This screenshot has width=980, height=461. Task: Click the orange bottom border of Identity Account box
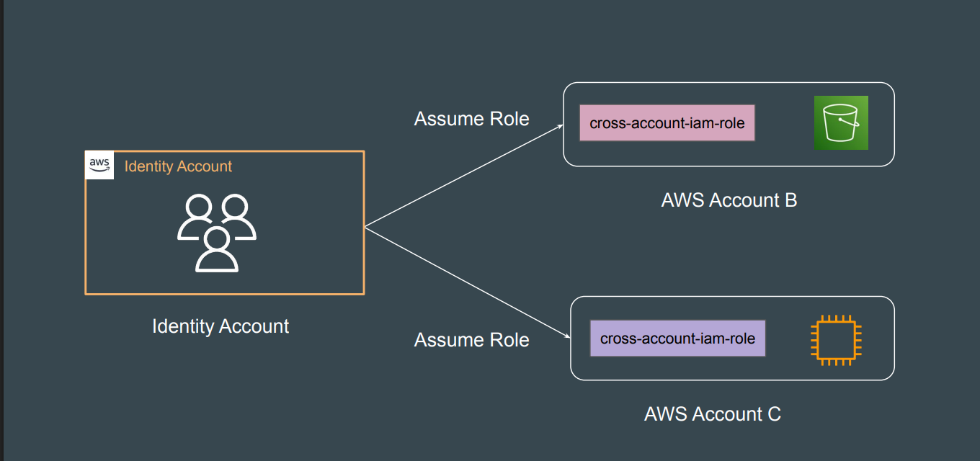point(224,294)
